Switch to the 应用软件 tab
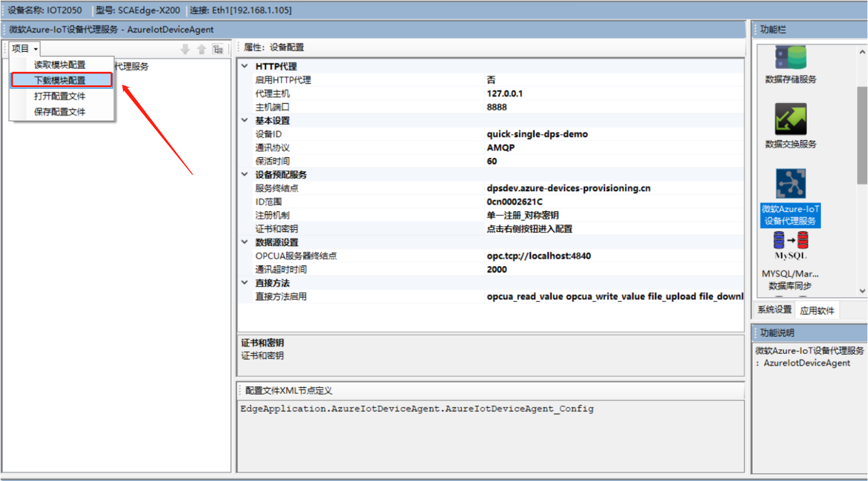Screen dimensions: 868x481 click(x=817, y=310)
